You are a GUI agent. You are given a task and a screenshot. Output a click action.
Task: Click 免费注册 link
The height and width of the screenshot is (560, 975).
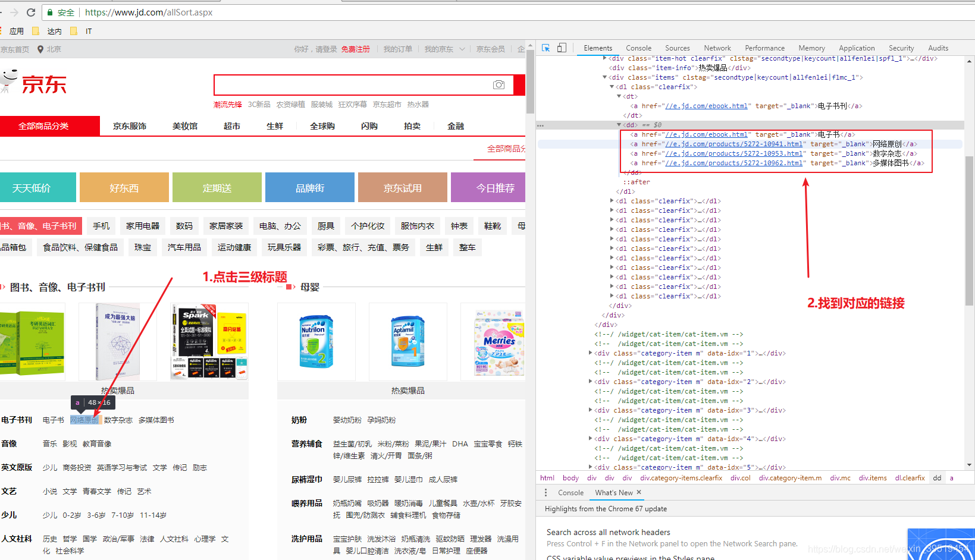click(x=356, y=49)
